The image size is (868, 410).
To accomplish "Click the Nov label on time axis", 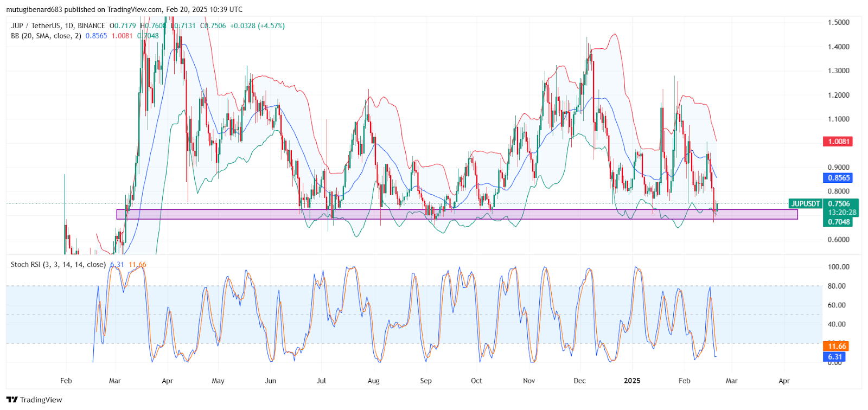I will pos(529,381).
